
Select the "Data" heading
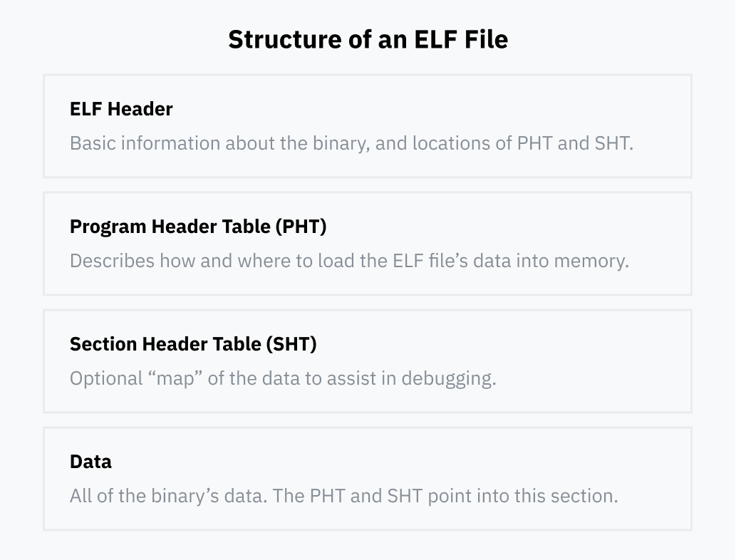pyautogui.click(x=90, y=462)
